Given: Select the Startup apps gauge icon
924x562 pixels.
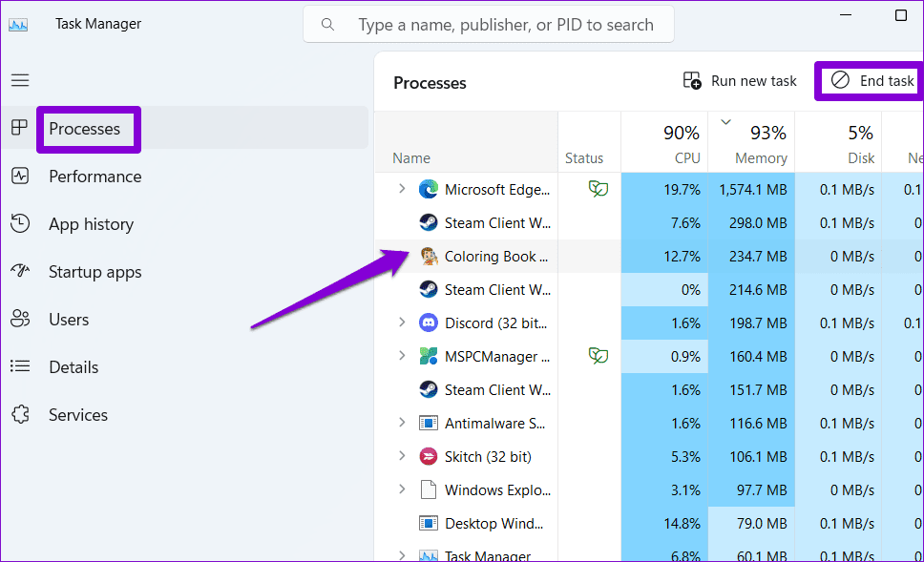Looking at the screenshot, I should (20, 271).
